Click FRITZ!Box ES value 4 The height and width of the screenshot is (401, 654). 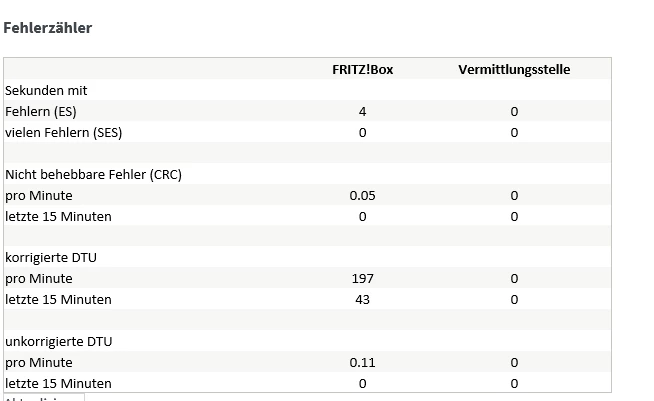(x=362, y=112)
